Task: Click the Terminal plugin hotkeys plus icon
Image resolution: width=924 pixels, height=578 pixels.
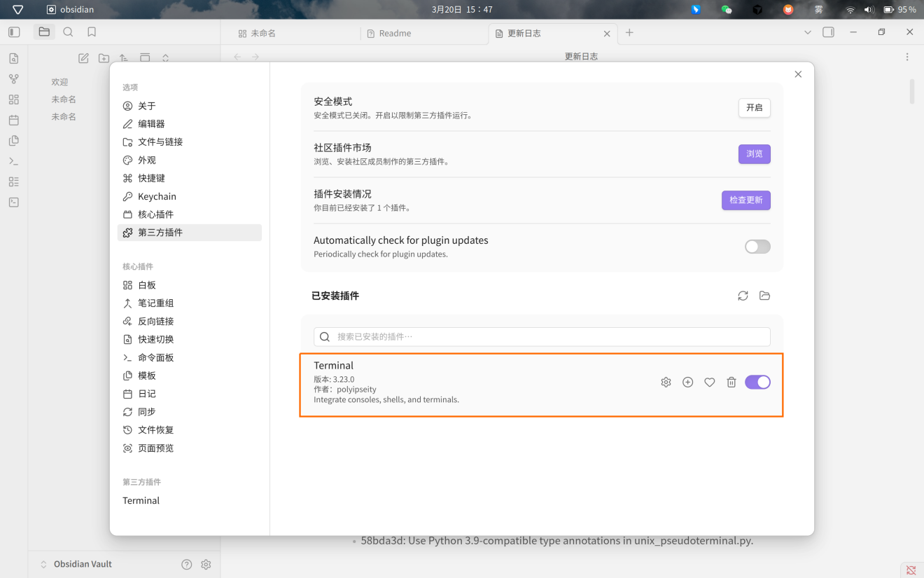Action: coord(687,382)
